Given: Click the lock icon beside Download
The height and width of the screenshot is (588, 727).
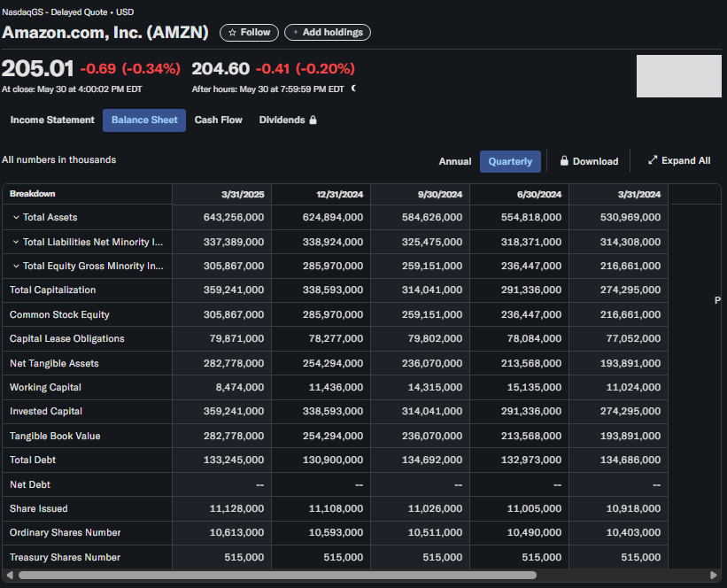Looking at the screenshot, I should click(564, 161).
